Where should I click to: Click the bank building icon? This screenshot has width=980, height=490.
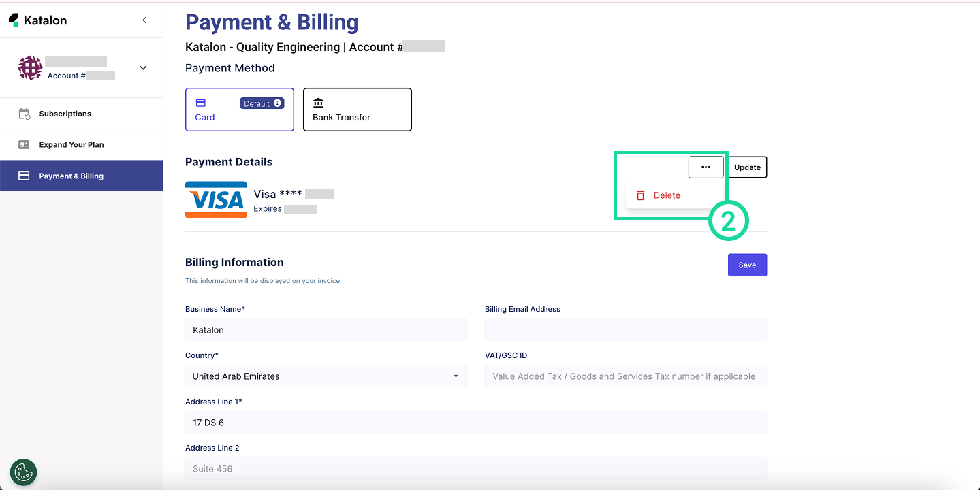318,103
